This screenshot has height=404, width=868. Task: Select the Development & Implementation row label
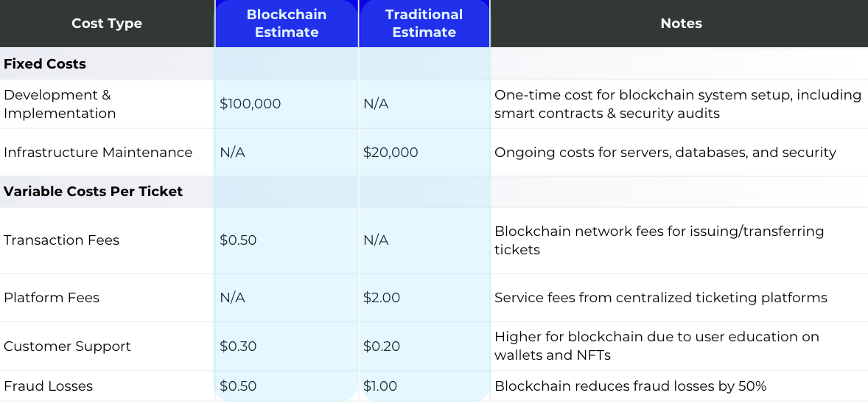tap(60, 104)
